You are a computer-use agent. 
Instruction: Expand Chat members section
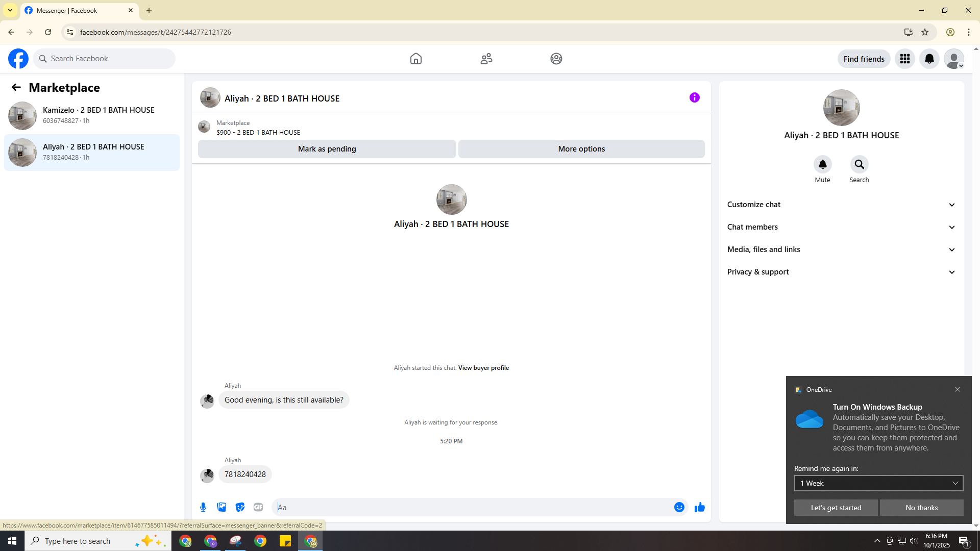tap(842, 227)
